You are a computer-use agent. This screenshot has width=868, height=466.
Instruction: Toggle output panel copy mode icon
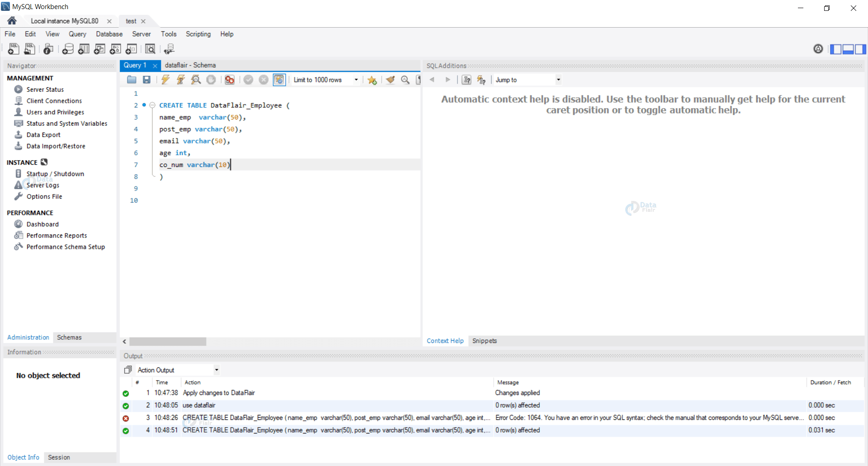click(127, 370)
